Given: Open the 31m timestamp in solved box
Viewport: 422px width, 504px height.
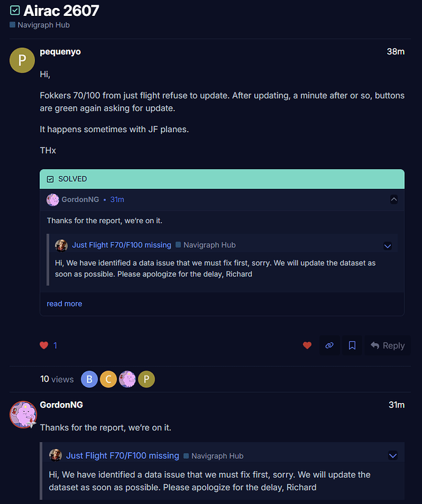Looking at the screenshot, I should 117,199.
